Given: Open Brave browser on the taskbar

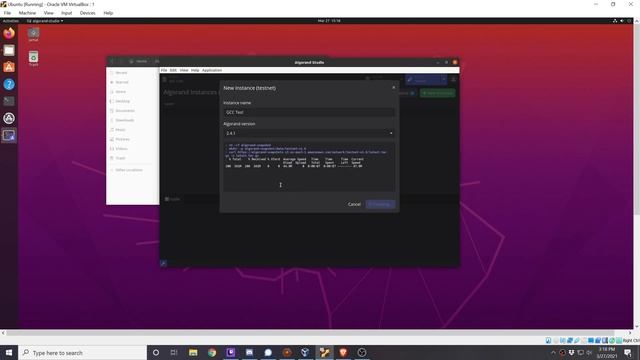Looking at the screenshot, I should tap(343, 353).
